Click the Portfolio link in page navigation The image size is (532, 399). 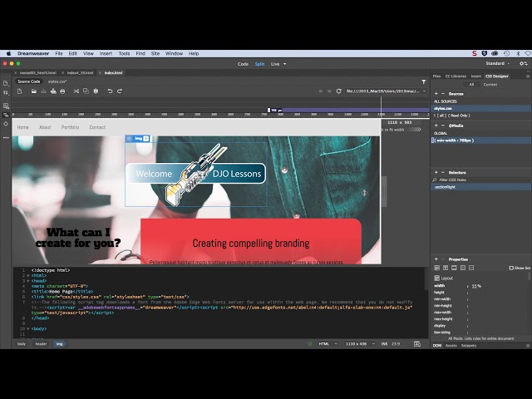70,127
